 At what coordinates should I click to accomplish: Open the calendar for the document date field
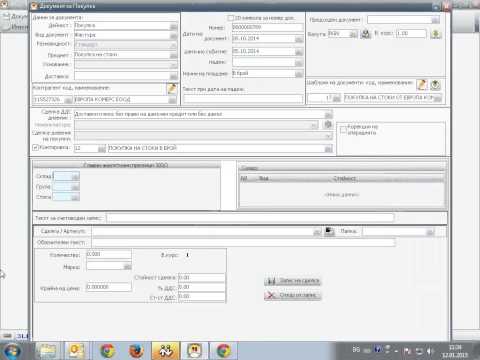pyautogui.click(x=299, y=39)
